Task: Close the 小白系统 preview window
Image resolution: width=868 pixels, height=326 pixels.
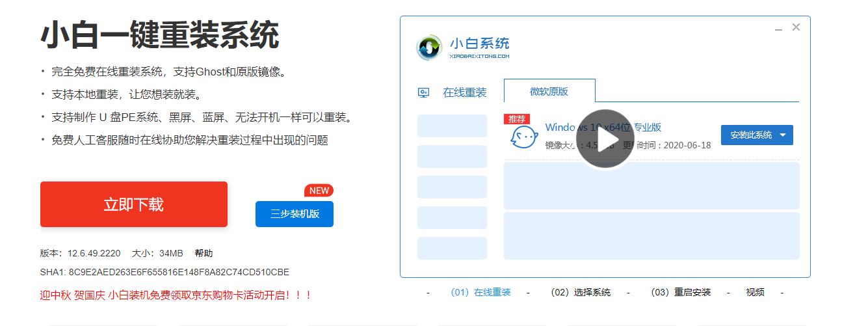Action: [x=796, y=27]
